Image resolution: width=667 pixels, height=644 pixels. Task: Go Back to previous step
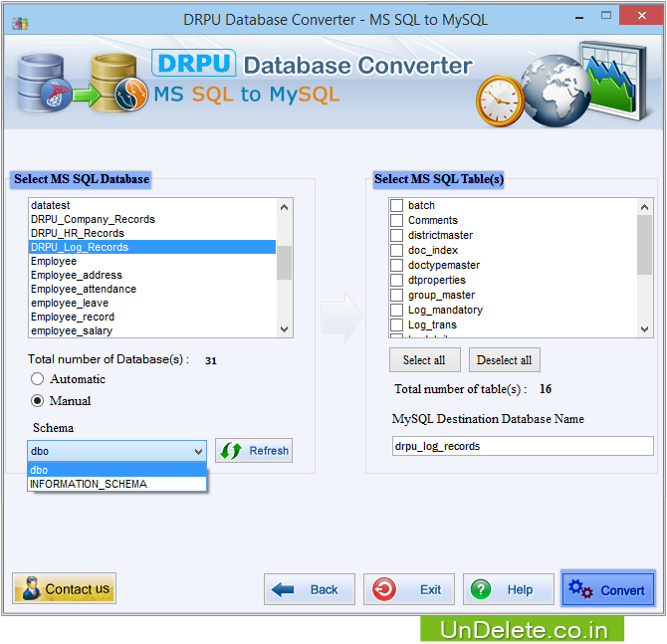(310, 589)
